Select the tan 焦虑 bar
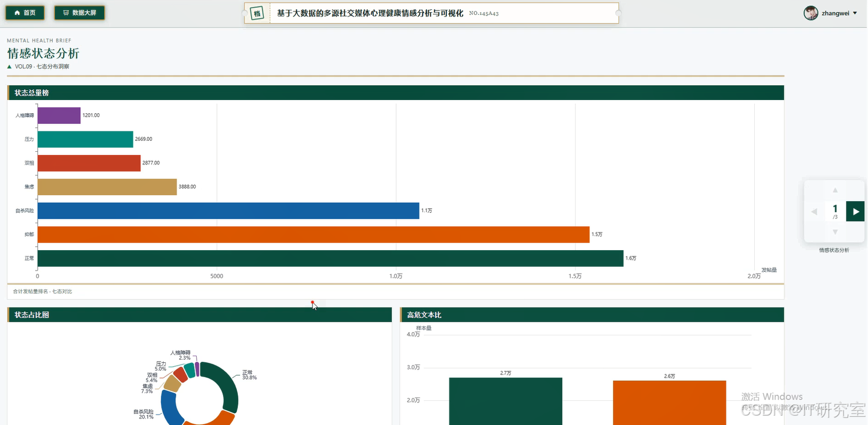 [107, 187]
